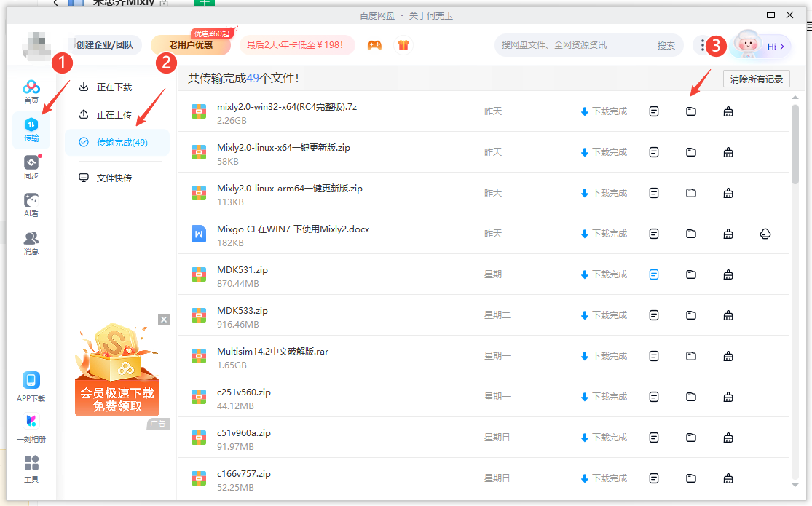The image size is (812, 506).
Task: Click the Word document icon of Mixgo docx
Action: coord(199,234)
